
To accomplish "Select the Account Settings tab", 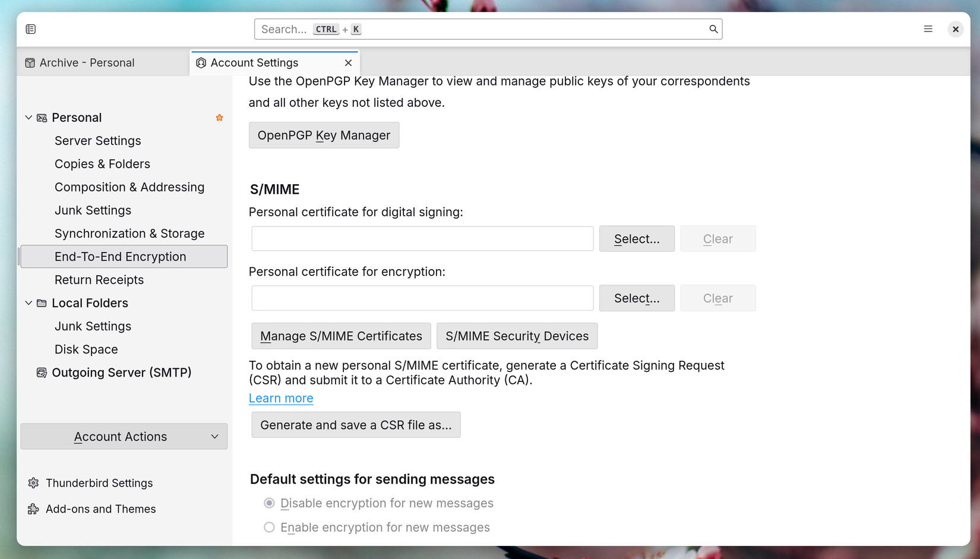I will [x=274, y=63].
